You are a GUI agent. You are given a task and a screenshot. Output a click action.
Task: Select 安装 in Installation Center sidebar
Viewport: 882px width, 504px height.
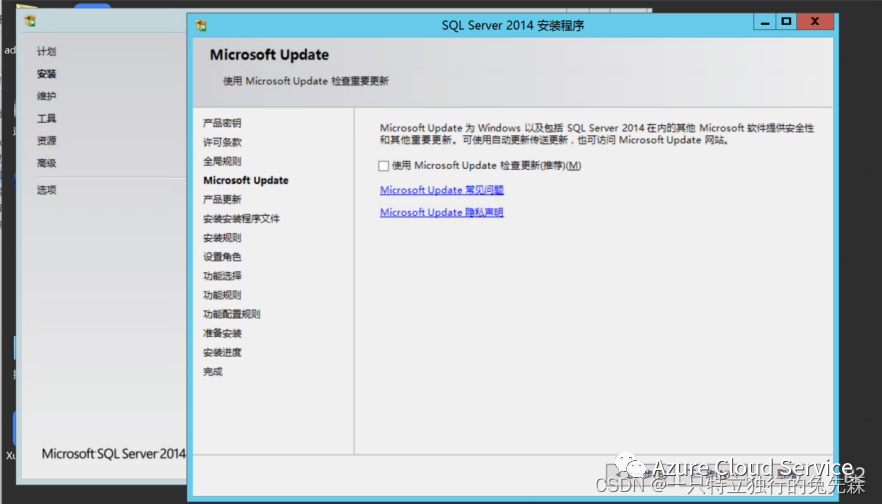point(46,74)
